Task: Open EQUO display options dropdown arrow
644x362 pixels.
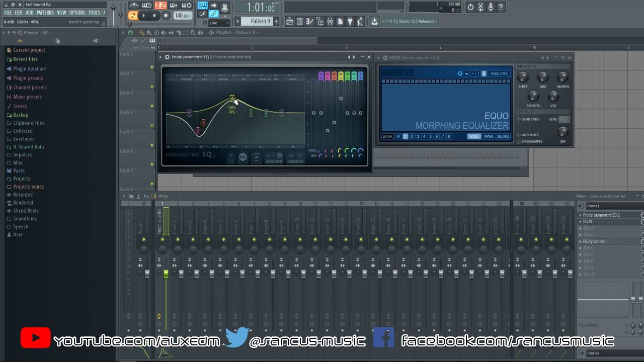Action: 466,73
